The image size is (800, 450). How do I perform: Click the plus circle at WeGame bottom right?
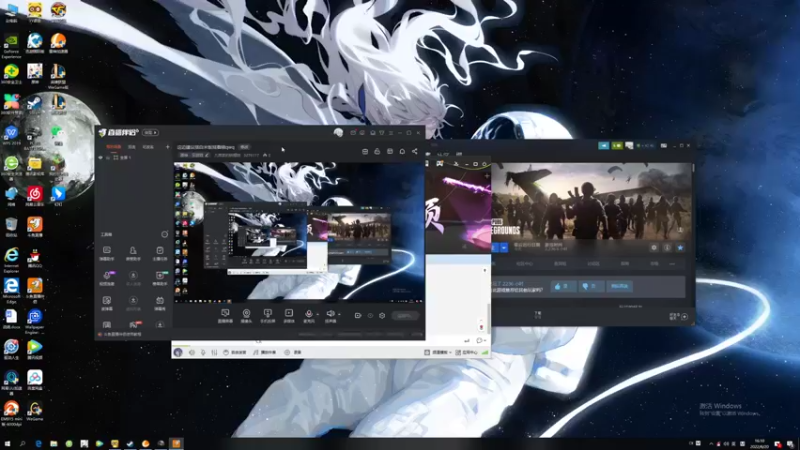(685, 317)
